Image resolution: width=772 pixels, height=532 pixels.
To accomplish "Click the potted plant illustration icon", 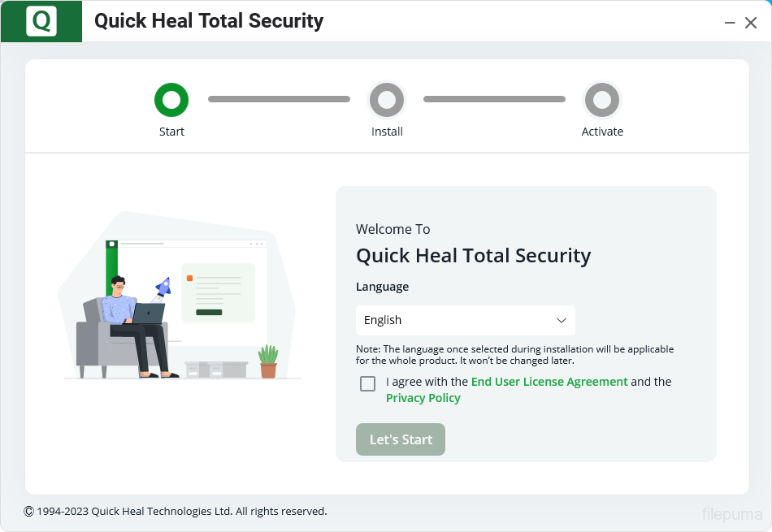I will click(x=268, y=361).
